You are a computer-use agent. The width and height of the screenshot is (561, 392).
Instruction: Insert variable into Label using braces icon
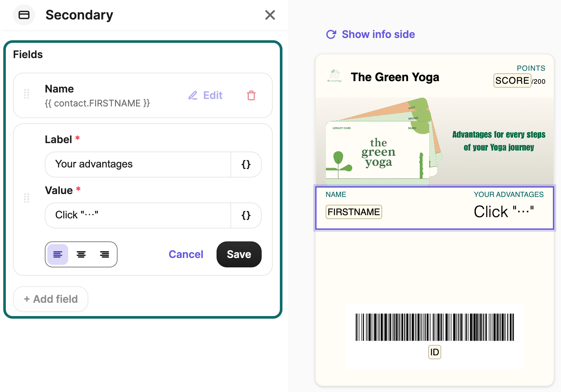coord(246,165)
